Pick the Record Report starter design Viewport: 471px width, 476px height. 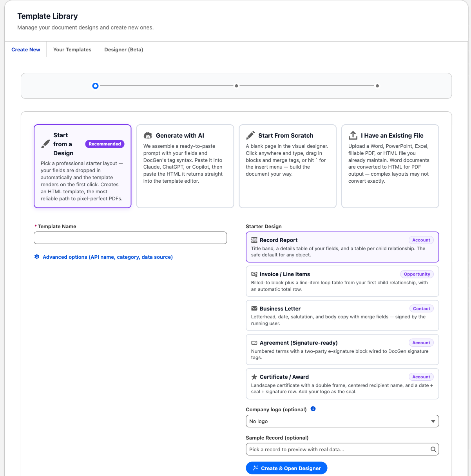tap(342, 247)
